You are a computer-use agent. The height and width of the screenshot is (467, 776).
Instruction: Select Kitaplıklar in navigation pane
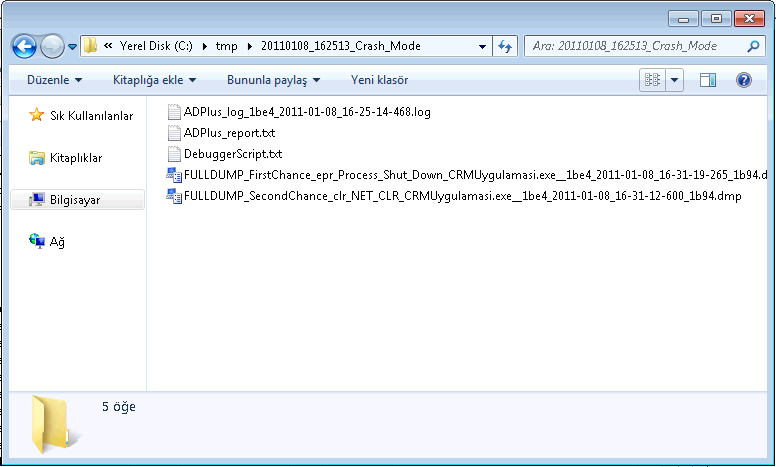pyautogui.click(x=76, y=158)
